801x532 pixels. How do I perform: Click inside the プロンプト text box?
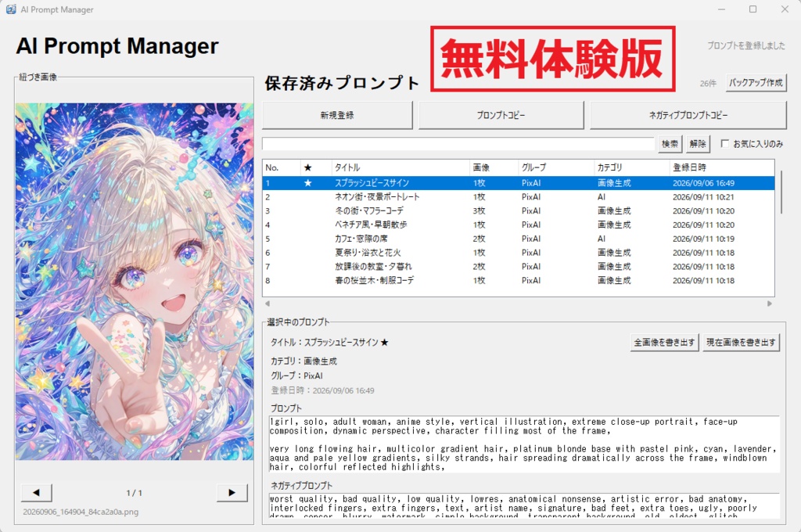524,444
